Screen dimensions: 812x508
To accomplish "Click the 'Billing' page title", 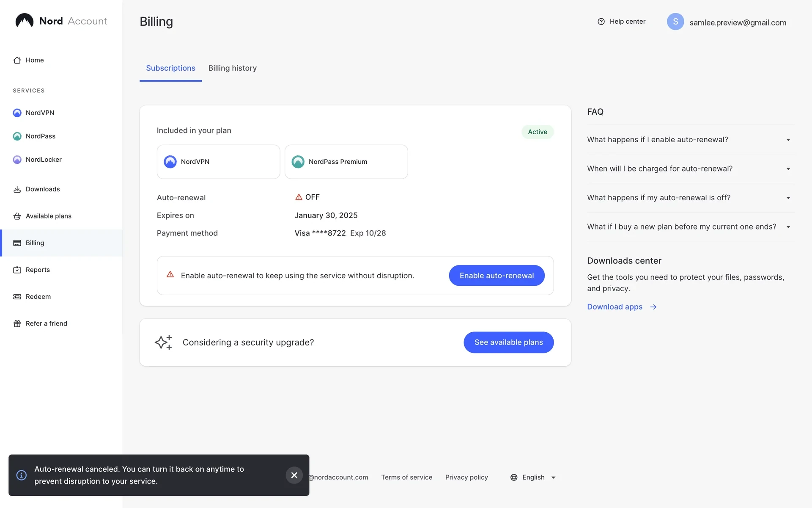I will (156, 22).
